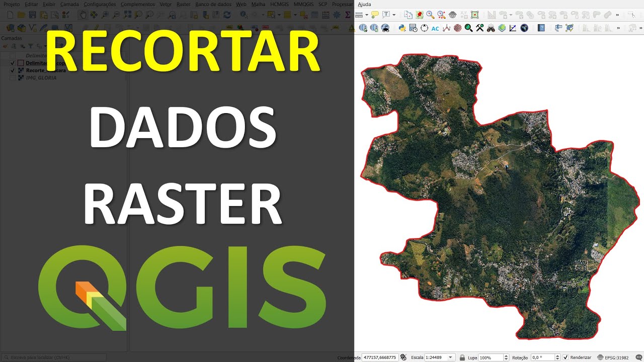This screenshot has height=362, width=644.
Task: Open the Raster menu
Action: [184, 4]
